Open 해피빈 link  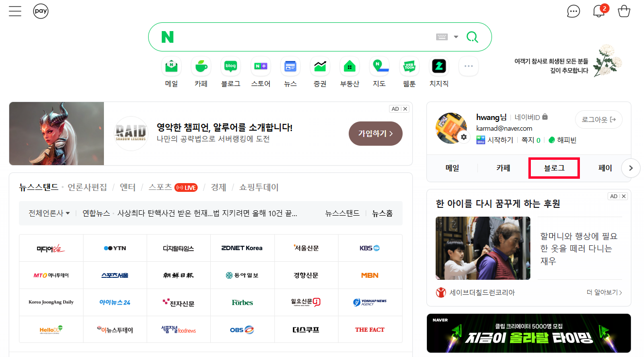click(x=562, y=140)
